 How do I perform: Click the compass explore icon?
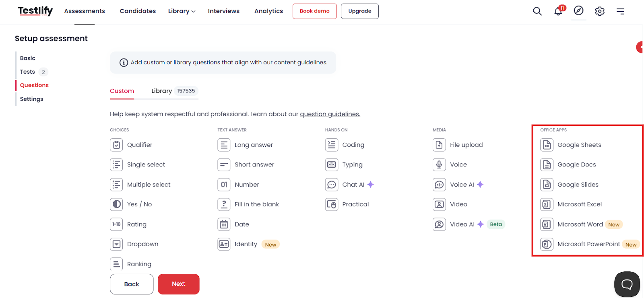pos(579,11)
